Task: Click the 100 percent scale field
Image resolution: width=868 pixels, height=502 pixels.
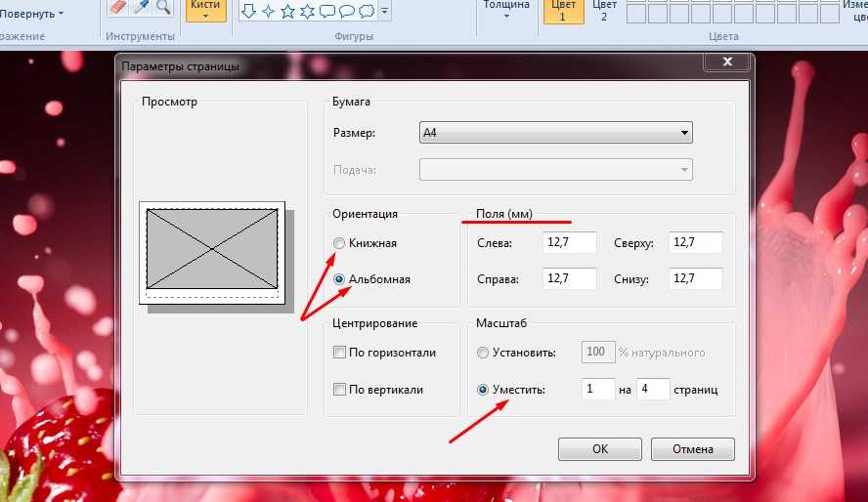Action: coord(598,353)
